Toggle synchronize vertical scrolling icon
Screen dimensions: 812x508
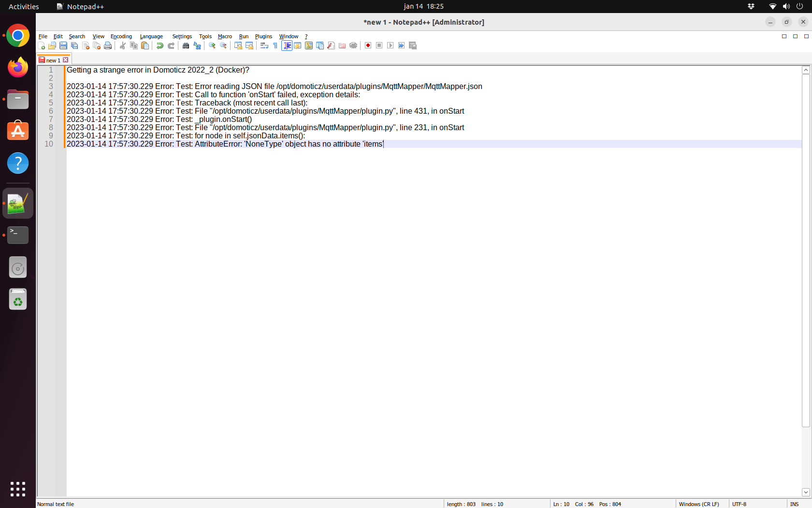238,45
